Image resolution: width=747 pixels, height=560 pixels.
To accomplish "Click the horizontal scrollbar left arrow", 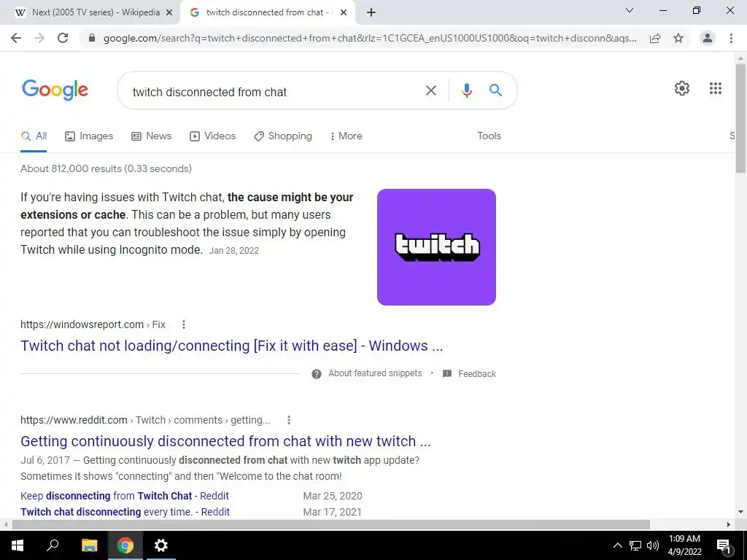I will (5, 525).
